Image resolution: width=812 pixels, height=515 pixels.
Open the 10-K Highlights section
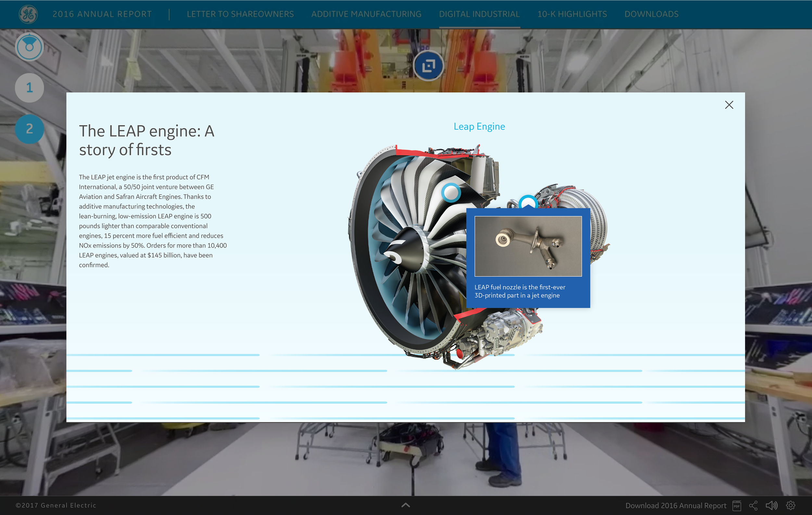(x=572, y=14)
